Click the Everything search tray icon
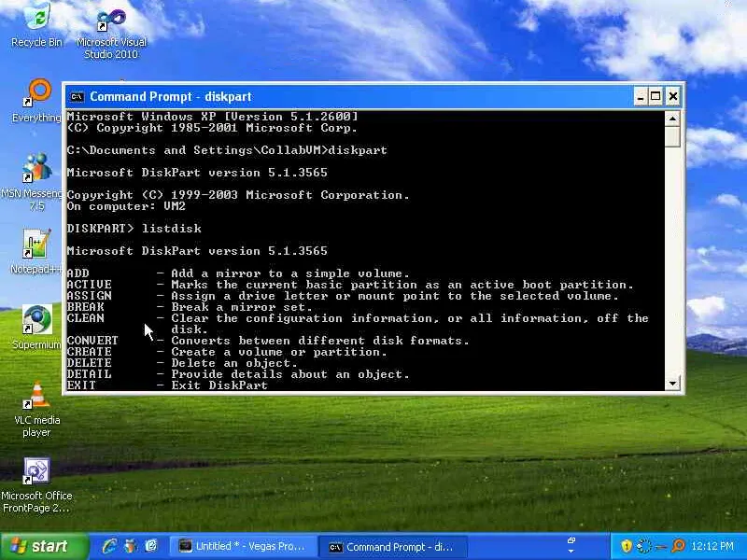This screenshot has height=560, width=747. point(678,546)
